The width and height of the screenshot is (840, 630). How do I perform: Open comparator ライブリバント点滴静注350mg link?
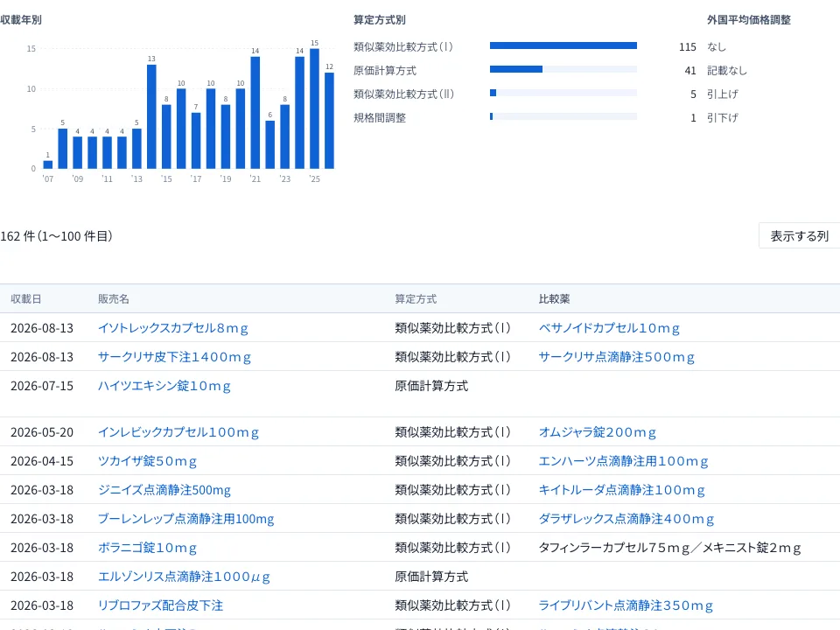pos(626,605)
